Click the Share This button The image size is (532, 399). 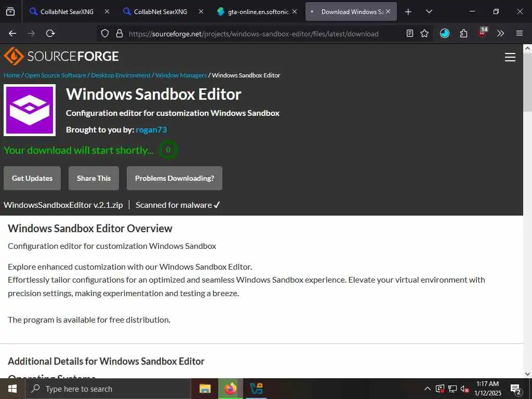tap(94, 178)
